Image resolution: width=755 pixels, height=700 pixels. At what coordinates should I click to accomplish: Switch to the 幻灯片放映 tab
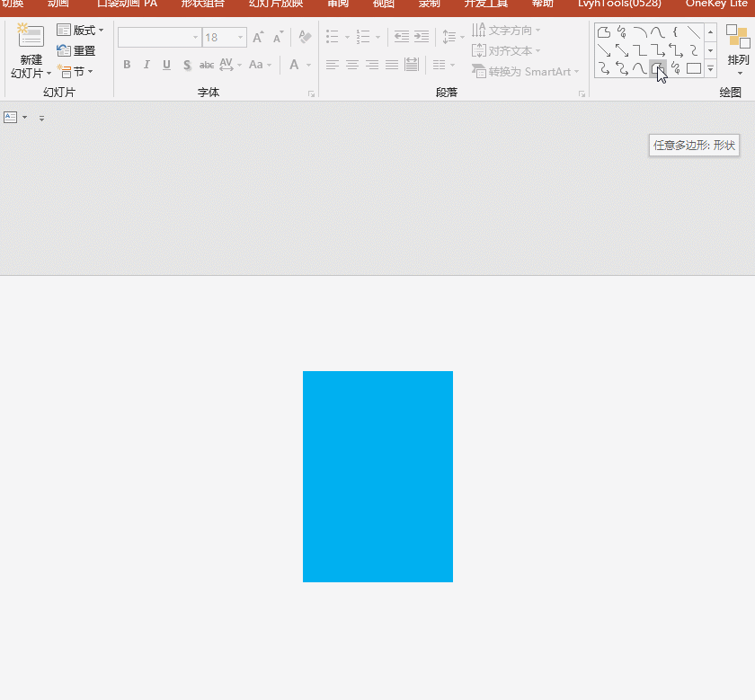[x=276, y=4]
